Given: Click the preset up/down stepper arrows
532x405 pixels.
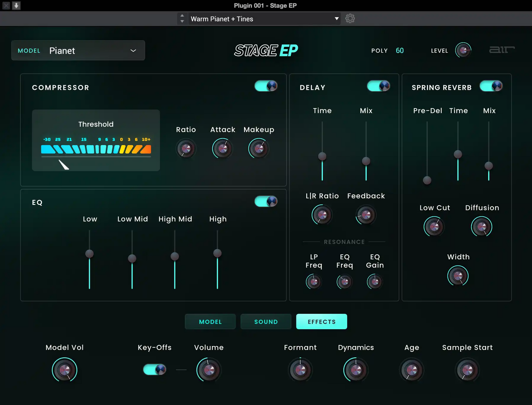Looking at the screenshot, I should [x=182, y=19].
